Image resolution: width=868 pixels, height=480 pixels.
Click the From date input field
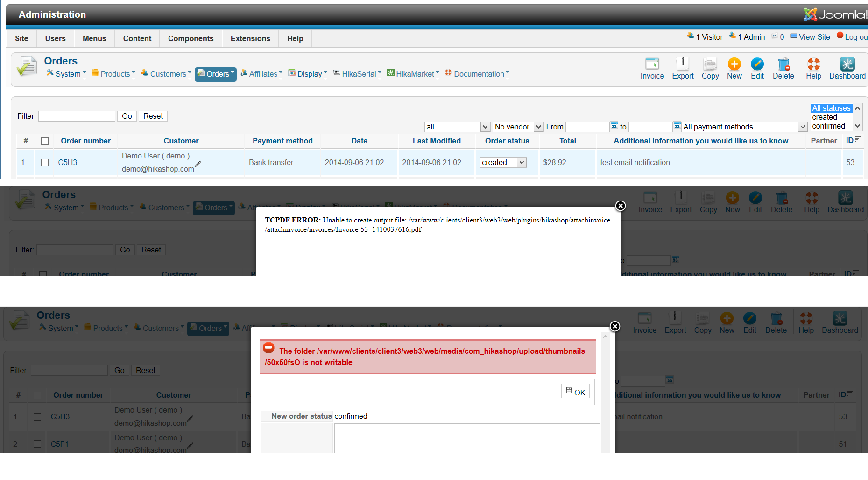tap(587, 127)
